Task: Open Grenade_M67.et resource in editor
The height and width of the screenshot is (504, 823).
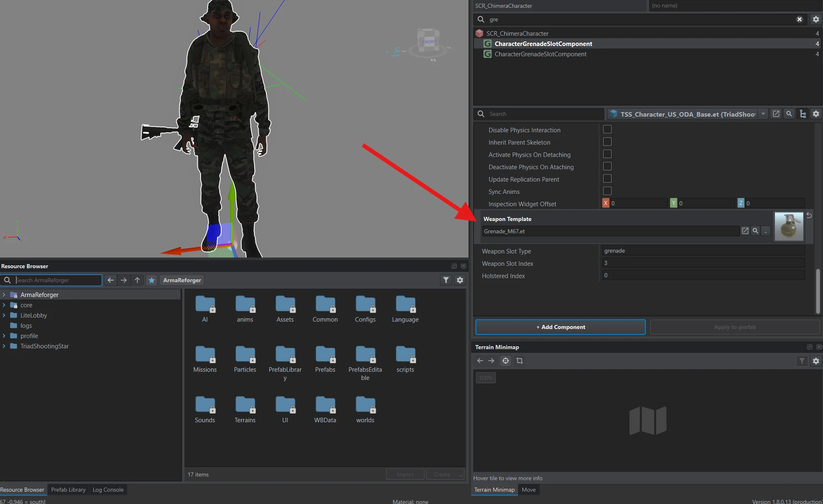Action: pos(745,231)
